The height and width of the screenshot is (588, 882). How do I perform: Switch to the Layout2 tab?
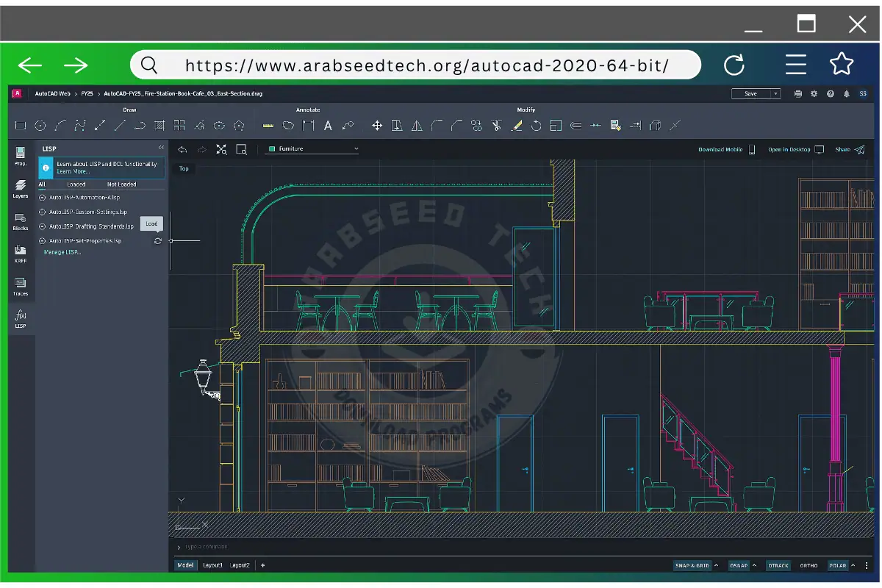240,565
